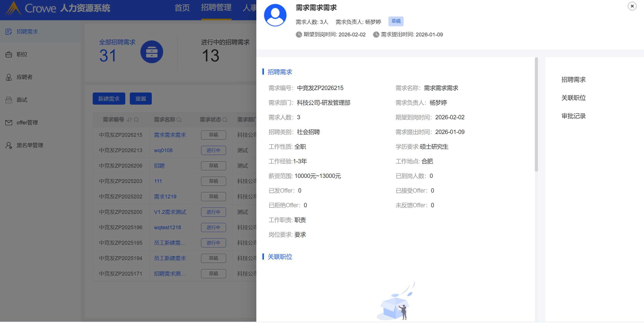
Task: Click search icon beside 需求状态 header
Action: (225, 120)
